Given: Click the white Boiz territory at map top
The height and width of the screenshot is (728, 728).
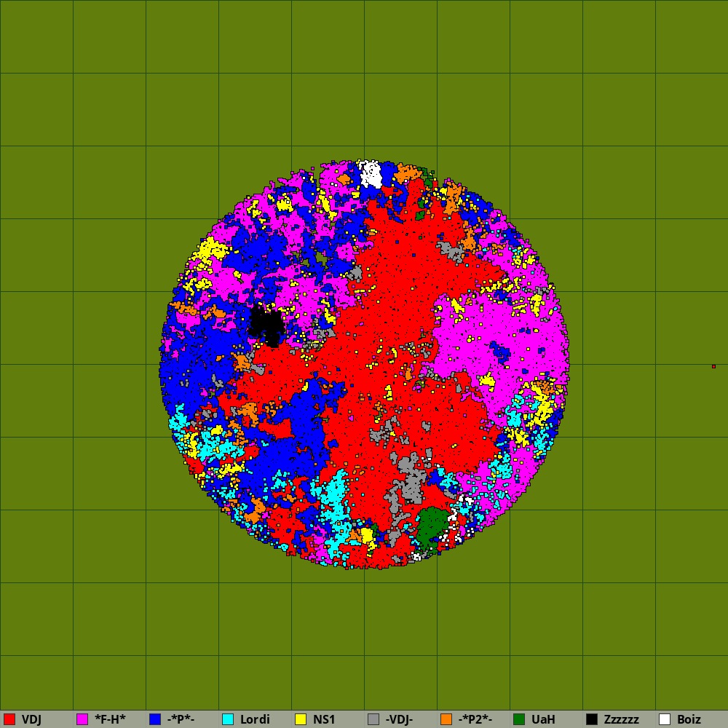Looking at the screenshot, I should click(371, 174).
